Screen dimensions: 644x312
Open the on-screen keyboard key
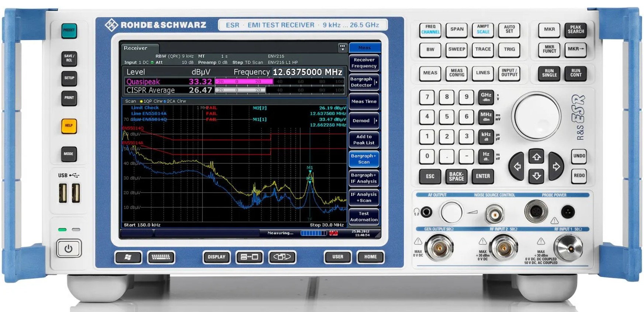tap(161, 257)
